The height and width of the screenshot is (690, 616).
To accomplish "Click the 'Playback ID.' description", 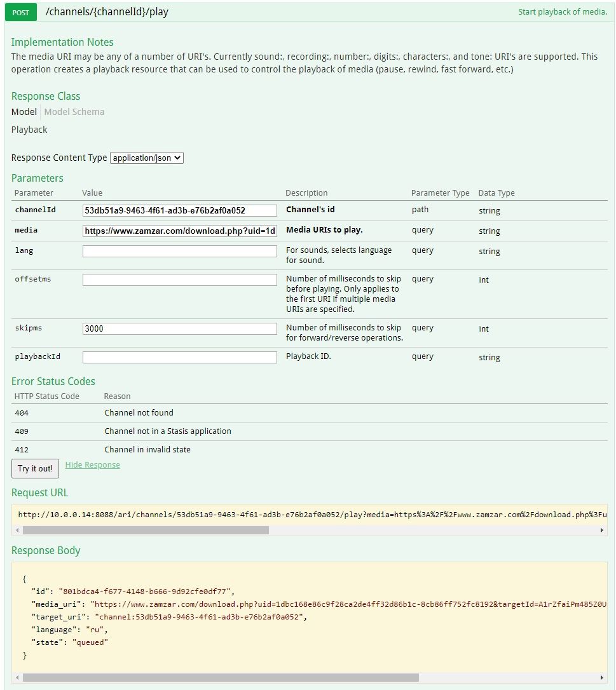I will 308,356.
